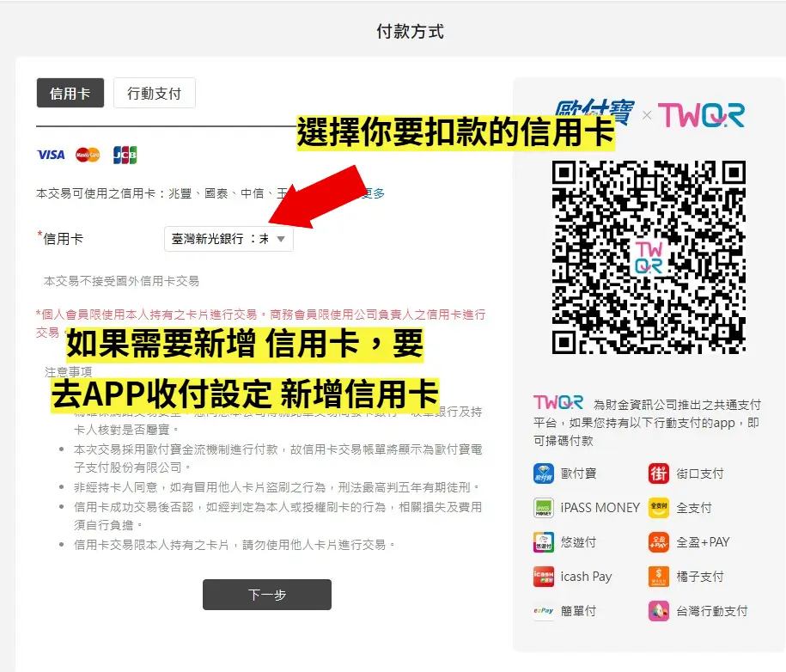
Task: Click the 下一步 button
Action: pos(266,595)
